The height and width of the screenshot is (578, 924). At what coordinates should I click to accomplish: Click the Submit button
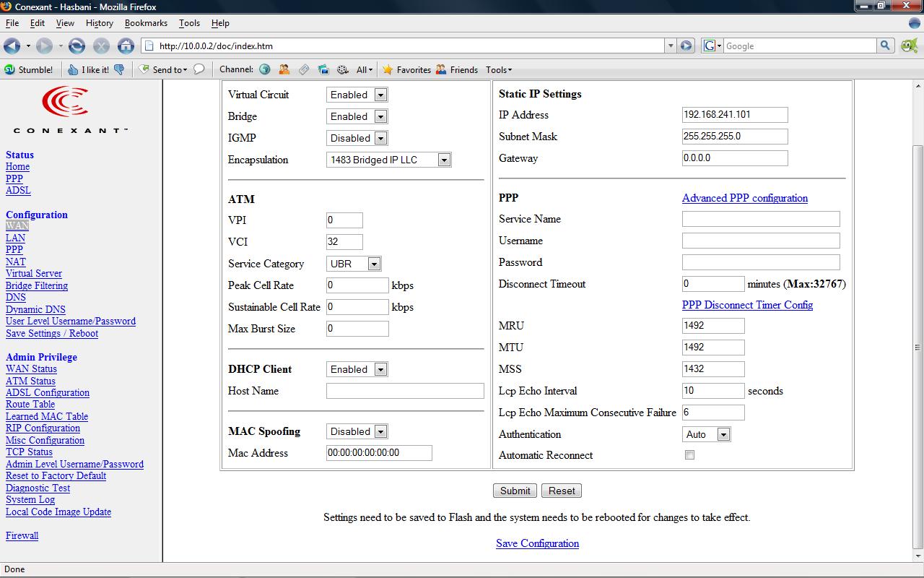click(515, 491)
